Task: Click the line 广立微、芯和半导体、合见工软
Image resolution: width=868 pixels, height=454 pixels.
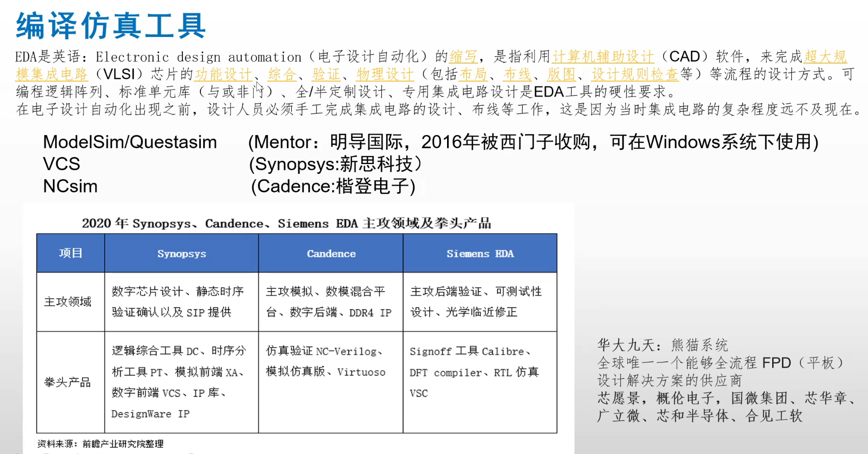Action: [700, 416]
